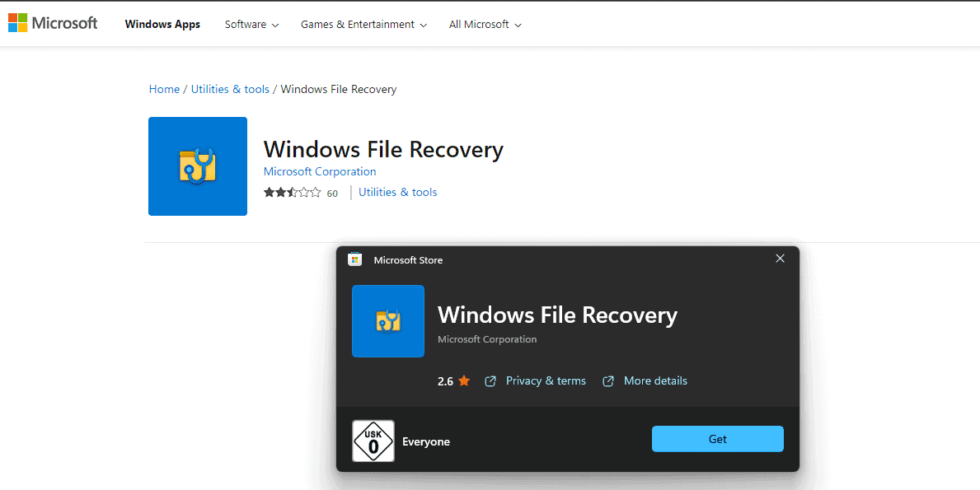Expand Games & Entertainment dropdown
Screen dimensions: 980x490
(x=363, y=25)
